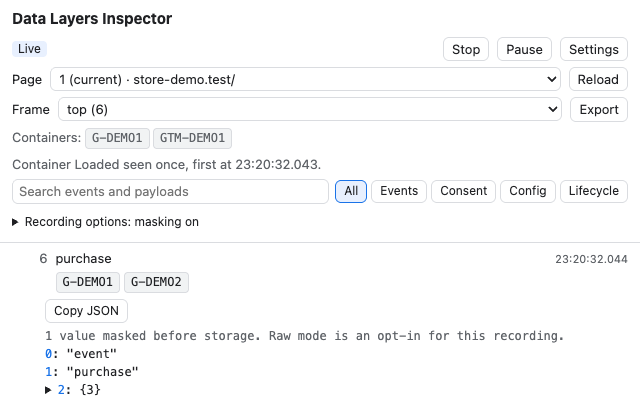Filter by Config

tap(528, 191)
